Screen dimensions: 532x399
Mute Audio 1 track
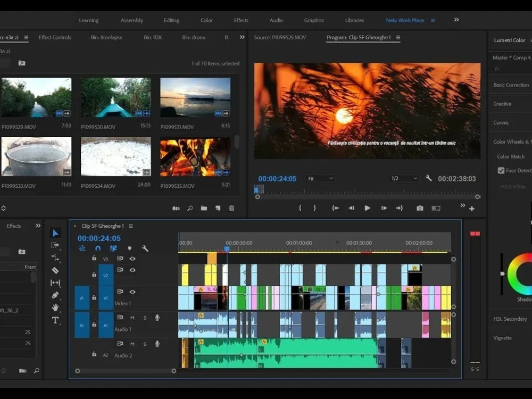pos(132,318)
